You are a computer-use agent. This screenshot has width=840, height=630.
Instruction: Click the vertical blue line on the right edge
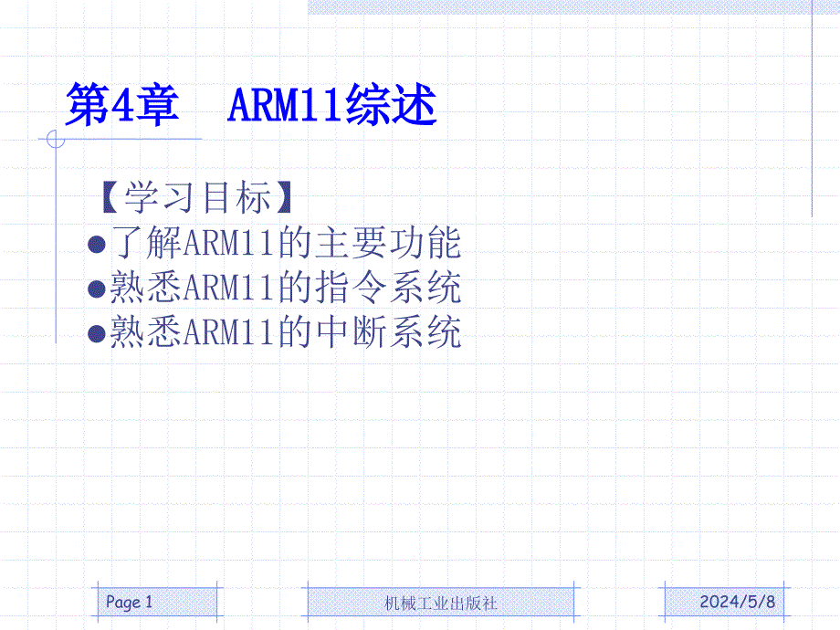point(812,110)
